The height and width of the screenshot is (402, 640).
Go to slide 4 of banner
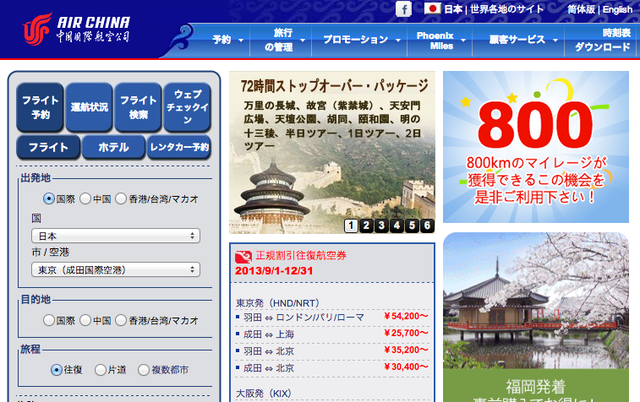[396, 225]
